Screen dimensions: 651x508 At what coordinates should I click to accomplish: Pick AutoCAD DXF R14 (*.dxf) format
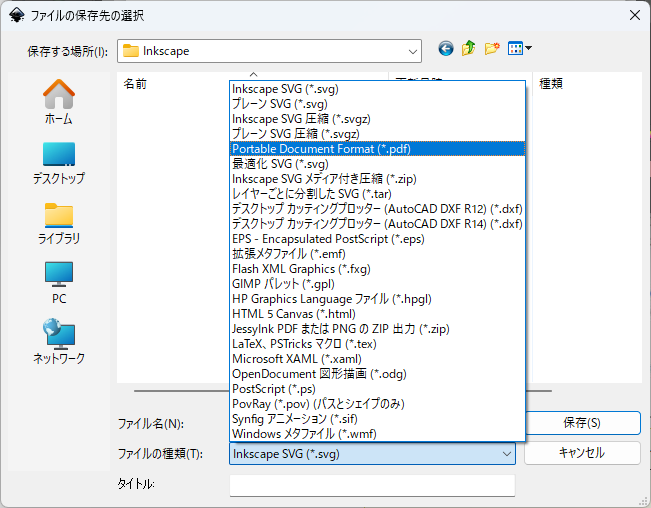click(x=377, y=224)
